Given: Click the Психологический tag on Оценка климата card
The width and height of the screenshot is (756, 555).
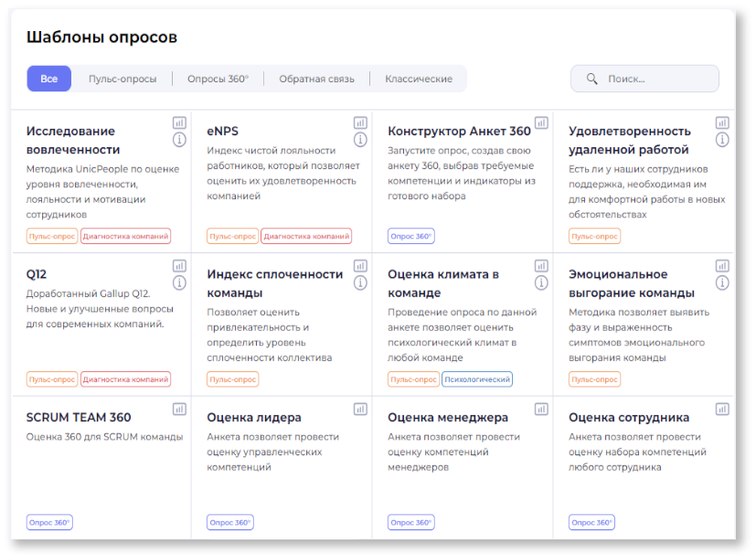Looking at the screenshot, I should [x=477, y=379].
